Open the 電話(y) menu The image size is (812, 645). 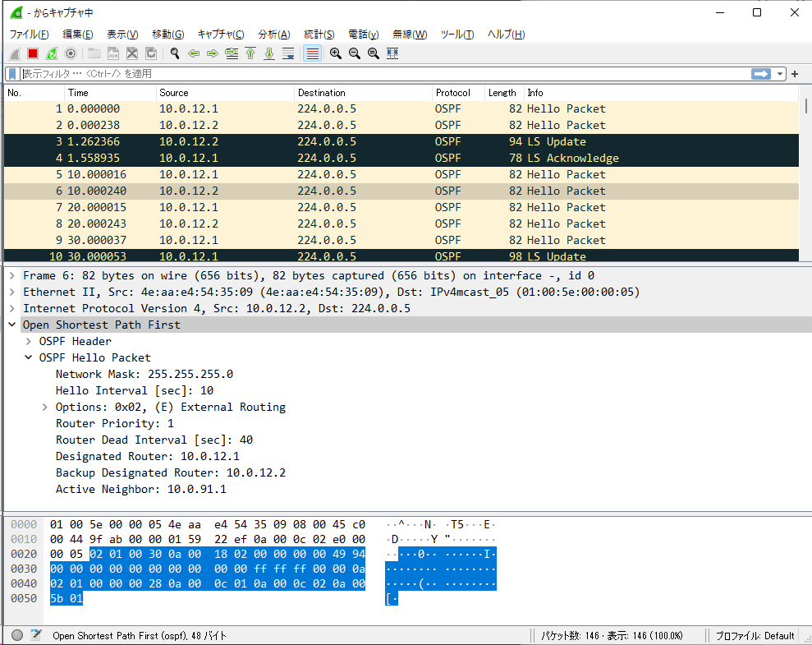click(x=364, y=35)
